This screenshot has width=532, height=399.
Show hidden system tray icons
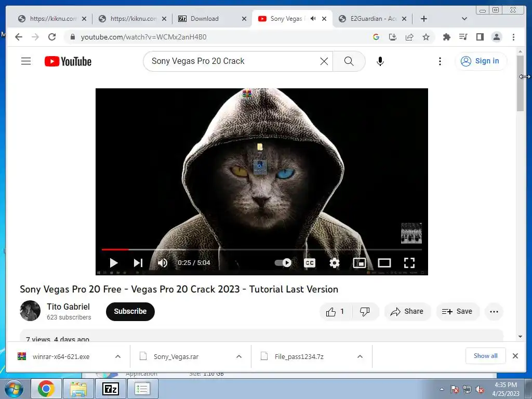[442, 389]
